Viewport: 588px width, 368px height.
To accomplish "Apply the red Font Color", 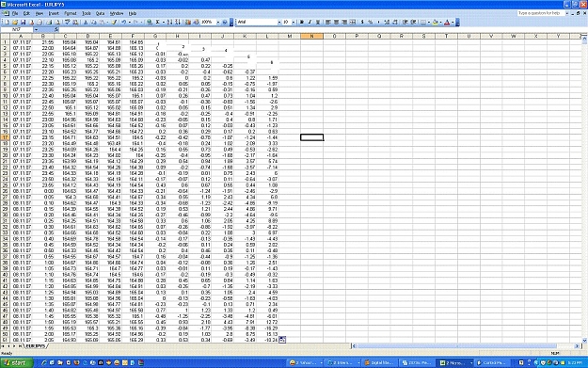I will (x=447, y=23).
